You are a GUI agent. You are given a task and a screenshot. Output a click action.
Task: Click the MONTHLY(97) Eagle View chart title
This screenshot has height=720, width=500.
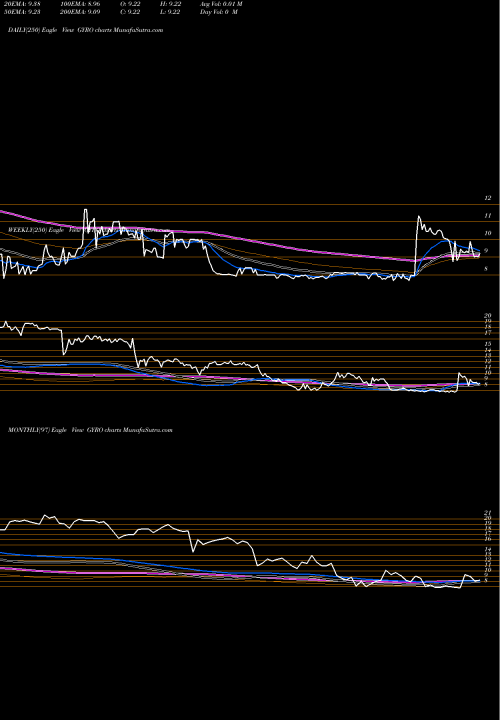[x=90, y=430]
